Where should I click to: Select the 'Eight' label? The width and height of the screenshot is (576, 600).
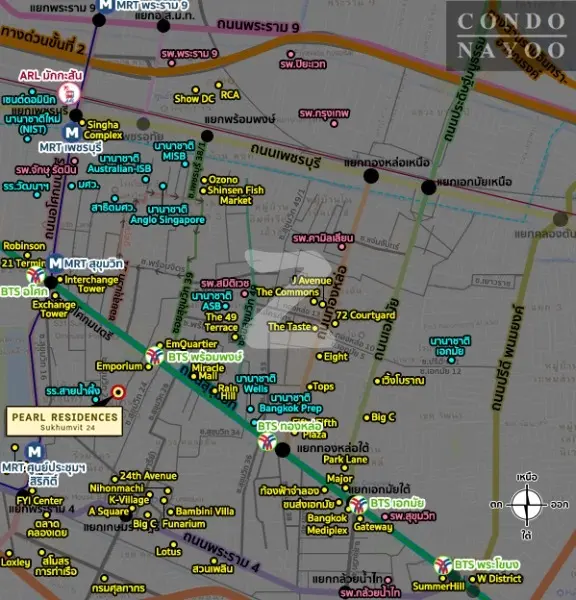tap(336, 357)
